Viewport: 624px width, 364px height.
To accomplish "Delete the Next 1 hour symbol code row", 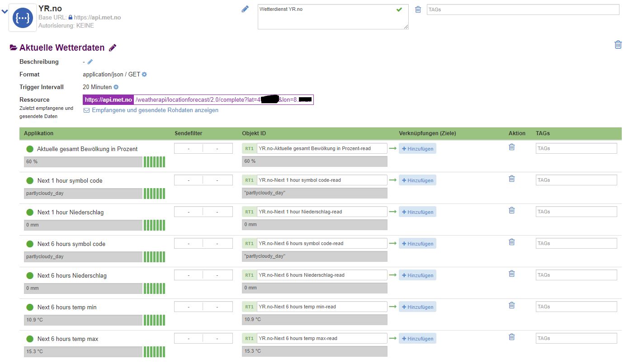I will tap(512, 179).
